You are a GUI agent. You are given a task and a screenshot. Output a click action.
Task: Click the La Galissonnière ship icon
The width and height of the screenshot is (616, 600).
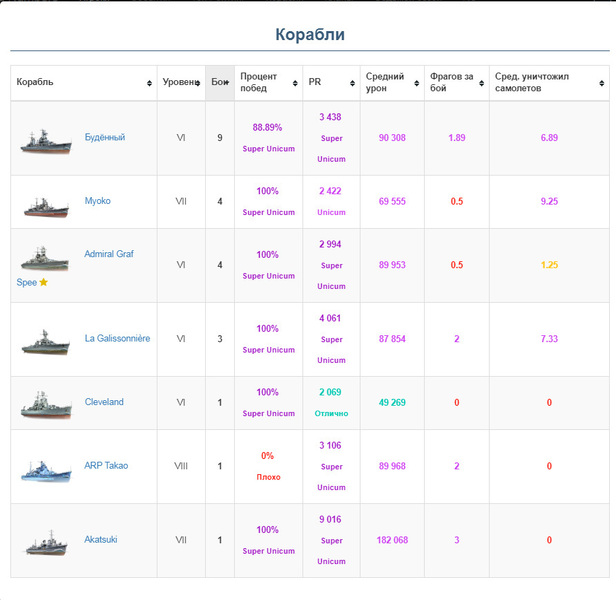tap(46, 341)
